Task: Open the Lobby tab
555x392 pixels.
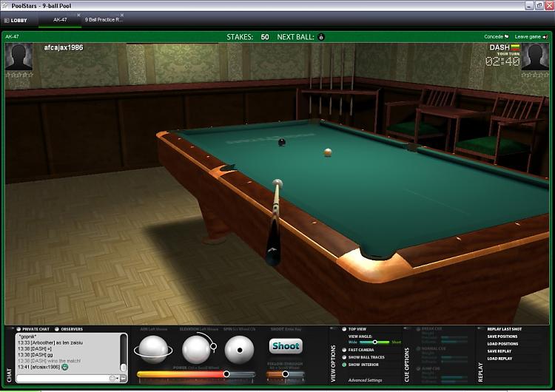Action: [x=16, y=21]
